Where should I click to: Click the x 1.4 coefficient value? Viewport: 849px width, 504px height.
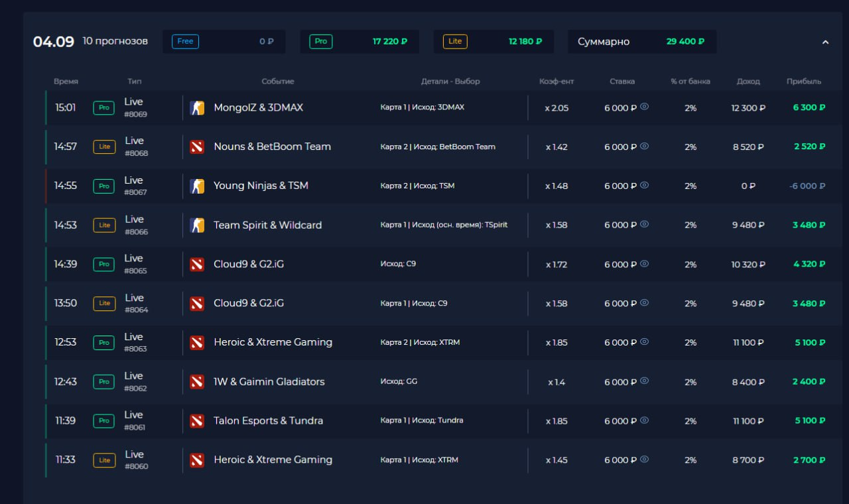[556, 382]
